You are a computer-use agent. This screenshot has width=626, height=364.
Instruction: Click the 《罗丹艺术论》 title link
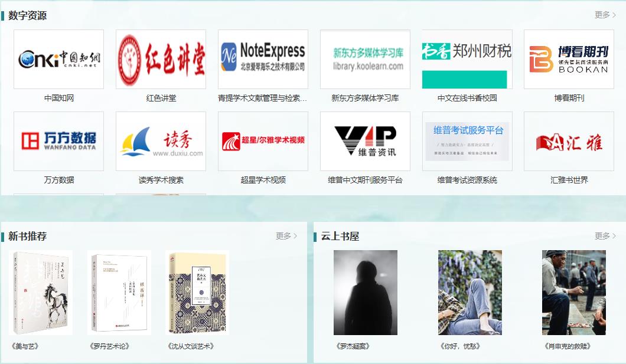coord(109,346)
